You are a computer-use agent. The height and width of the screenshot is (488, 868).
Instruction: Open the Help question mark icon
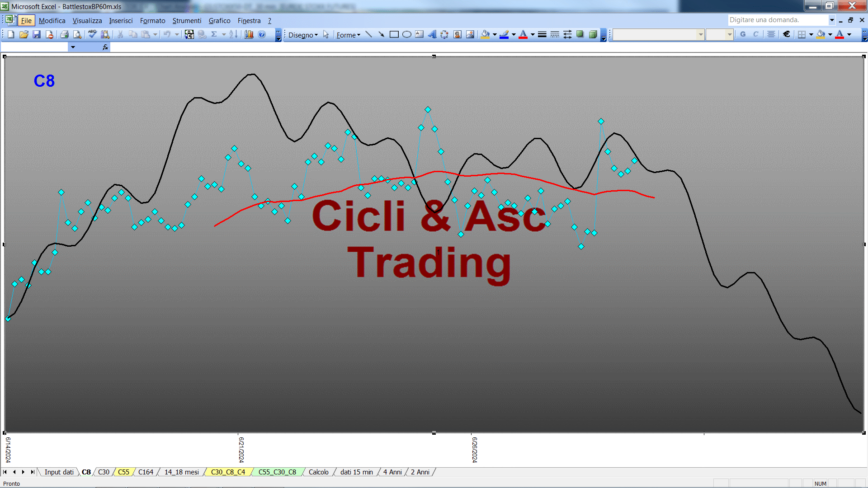coord(262,34)
